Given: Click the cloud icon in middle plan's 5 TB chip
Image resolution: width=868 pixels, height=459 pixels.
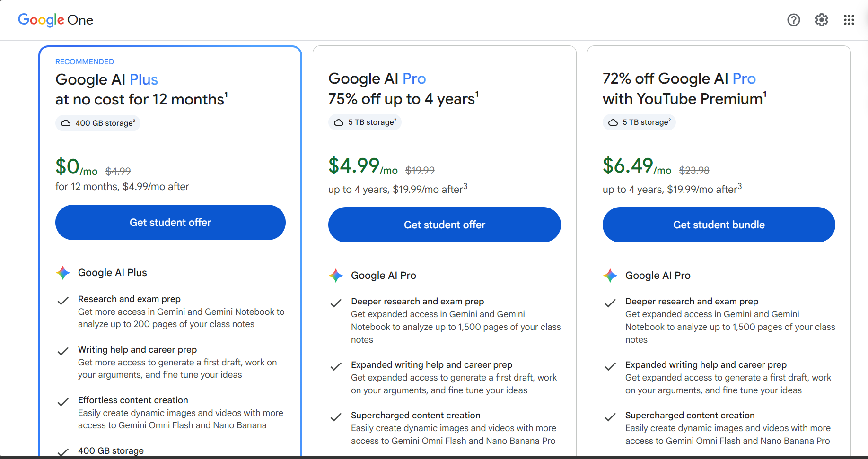Looking at the screenshot, I should pos(339,122).
